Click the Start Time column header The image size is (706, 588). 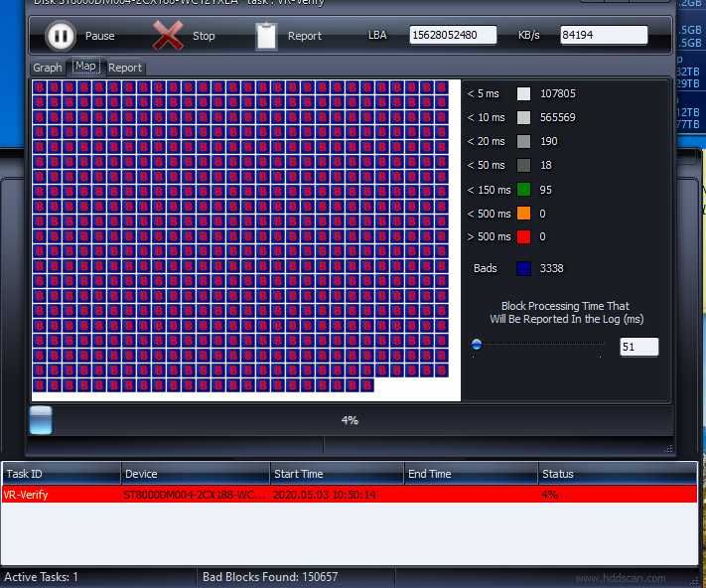click(x=338, y=474)
